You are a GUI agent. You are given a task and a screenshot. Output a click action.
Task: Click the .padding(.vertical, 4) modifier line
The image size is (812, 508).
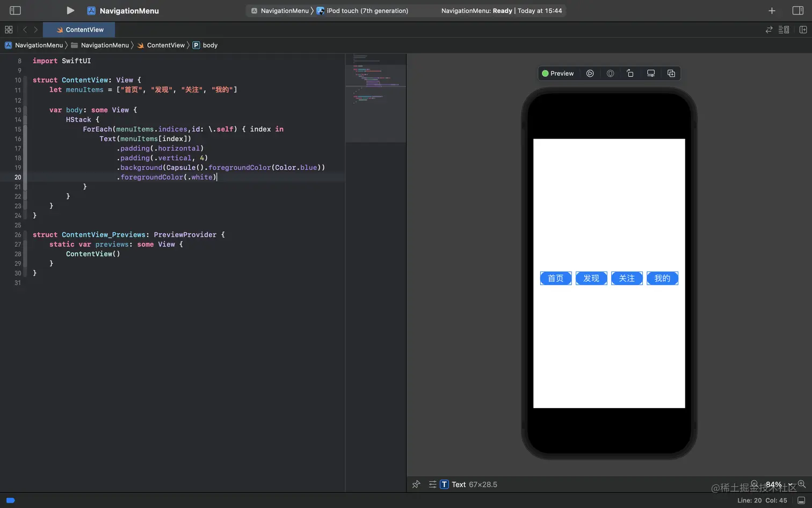pos(162,158)
